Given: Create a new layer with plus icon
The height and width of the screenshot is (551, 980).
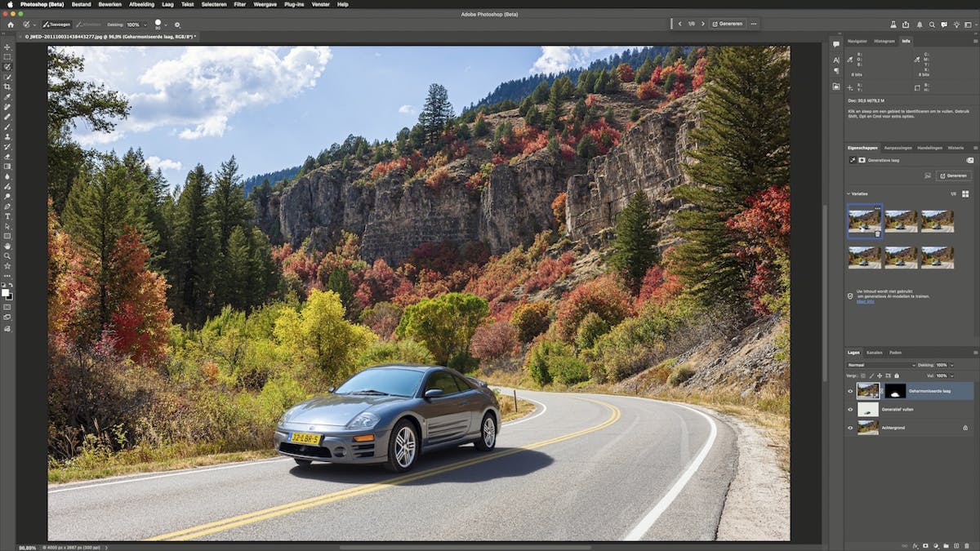Looking at the screenshot, I should (x=956, y=544).
